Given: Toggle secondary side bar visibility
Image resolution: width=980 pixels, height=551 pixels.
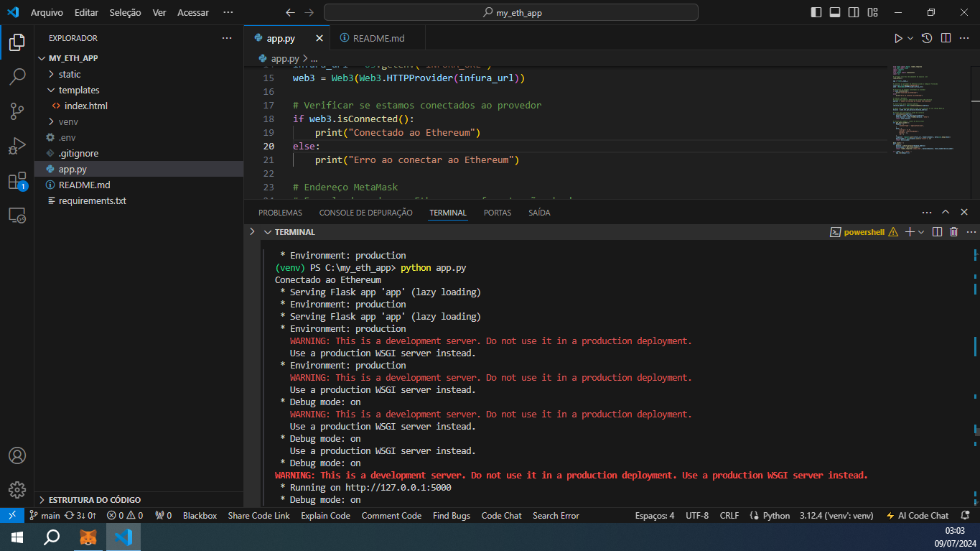Looking at the screenshot, I should [854, 12].
